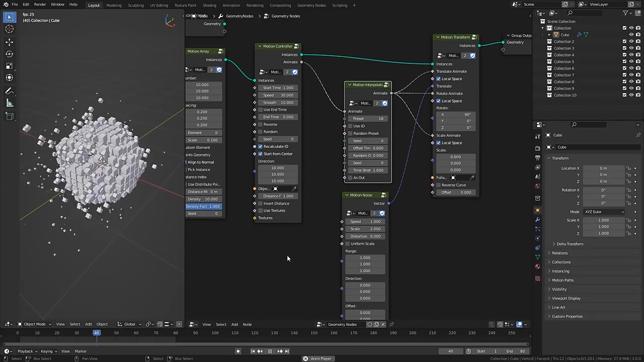Click Global transform orientation selector

[129, 324]
